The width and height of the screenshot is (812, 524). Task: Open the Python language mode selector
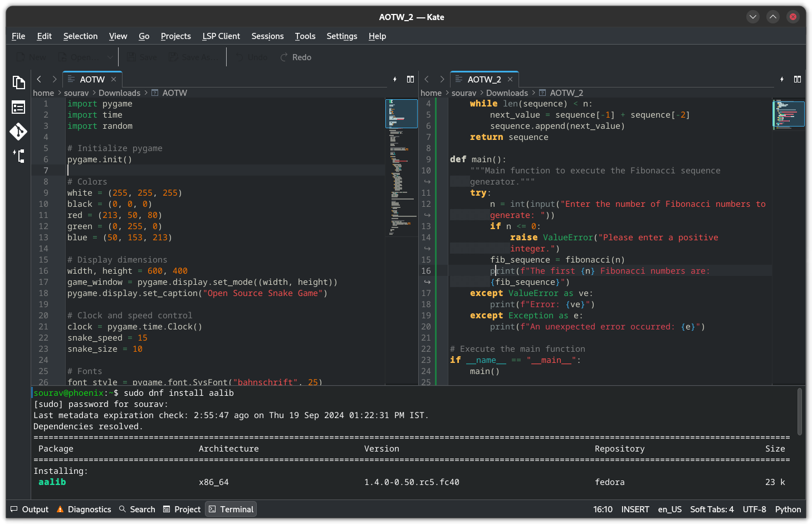coord(788,509)
